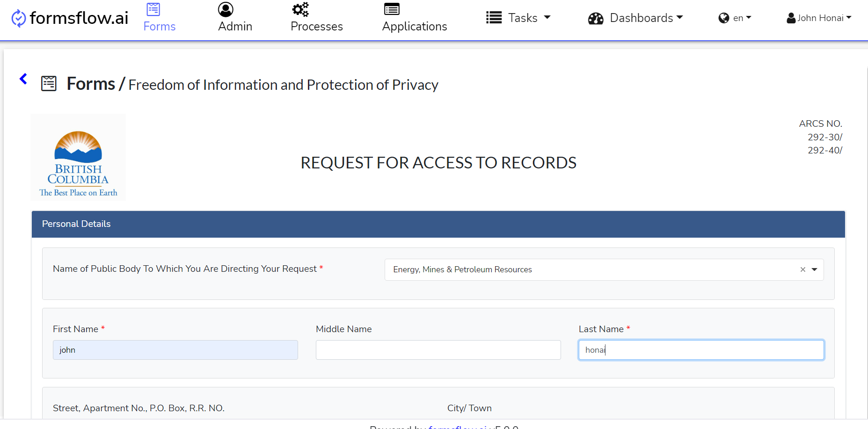Click the ARCS NO. text
The width and height of the screenshot is (868, 429).
point(821,124)
